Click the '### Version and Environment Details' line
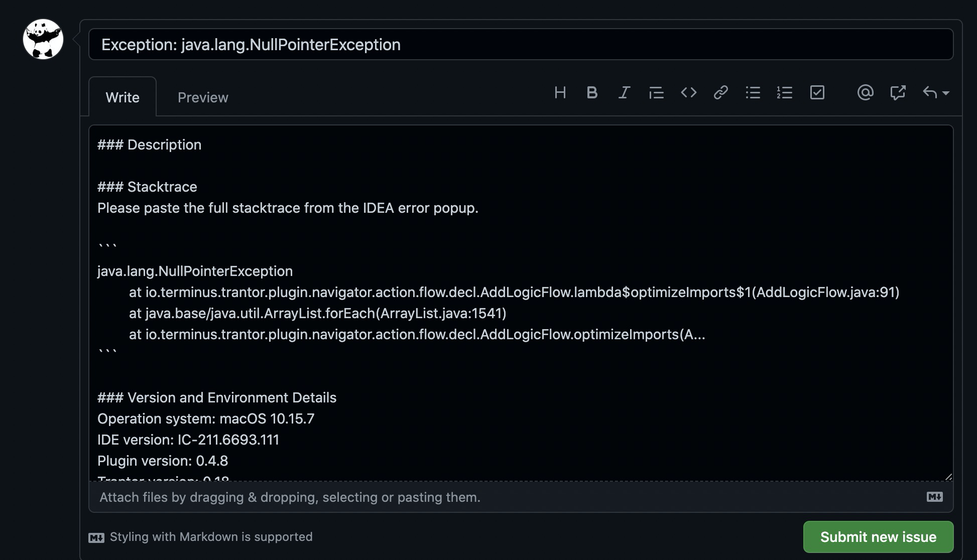The image size is (977, 560). 217,397
